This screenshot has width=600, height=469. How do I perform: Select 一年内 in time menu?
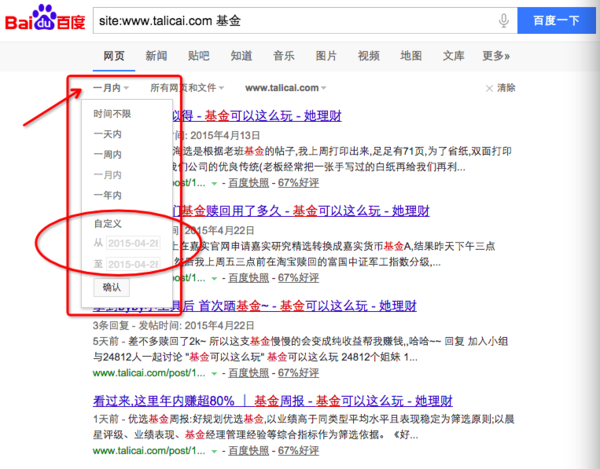108,195
